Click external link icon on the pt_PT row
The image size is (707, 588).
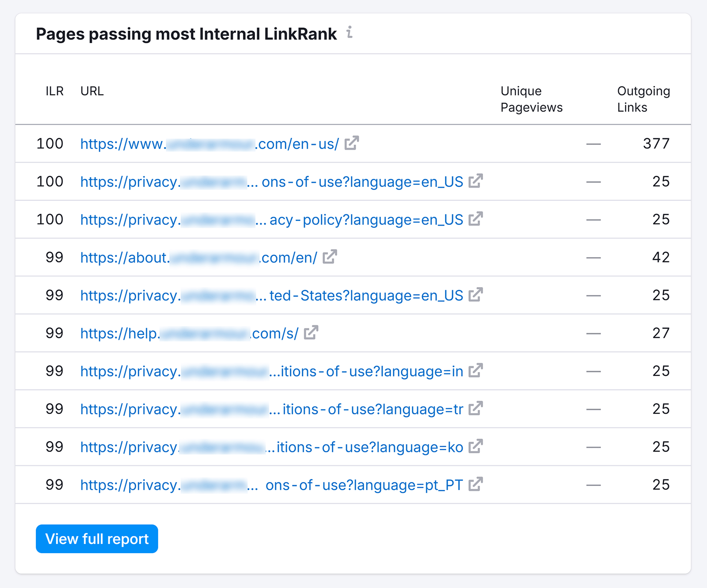pyautogui.click(x=475, y=485)
